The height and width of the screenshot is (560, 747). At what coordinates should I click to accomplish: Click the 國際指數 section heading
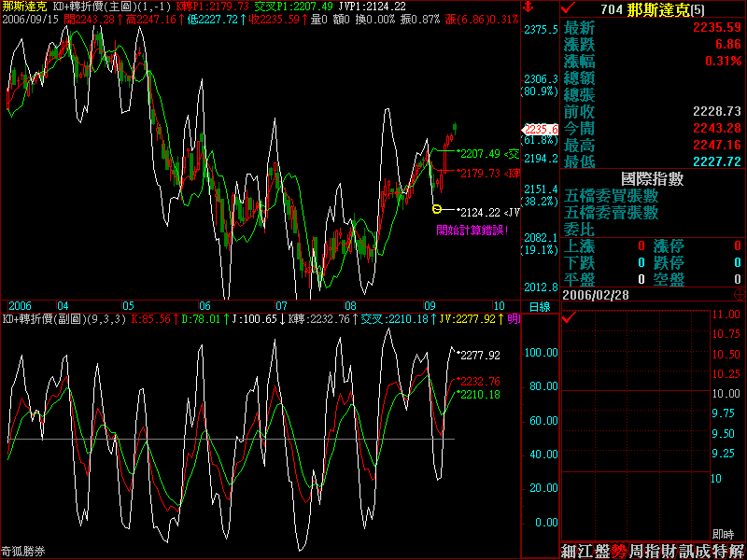[x=652, y=178]
